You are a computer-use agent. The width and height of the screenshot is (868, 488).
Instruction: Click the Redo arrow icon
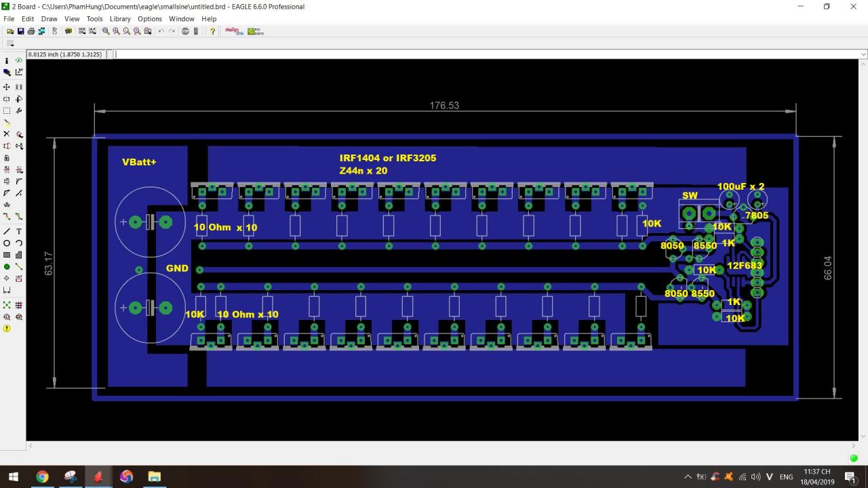(x=172, y=31)
